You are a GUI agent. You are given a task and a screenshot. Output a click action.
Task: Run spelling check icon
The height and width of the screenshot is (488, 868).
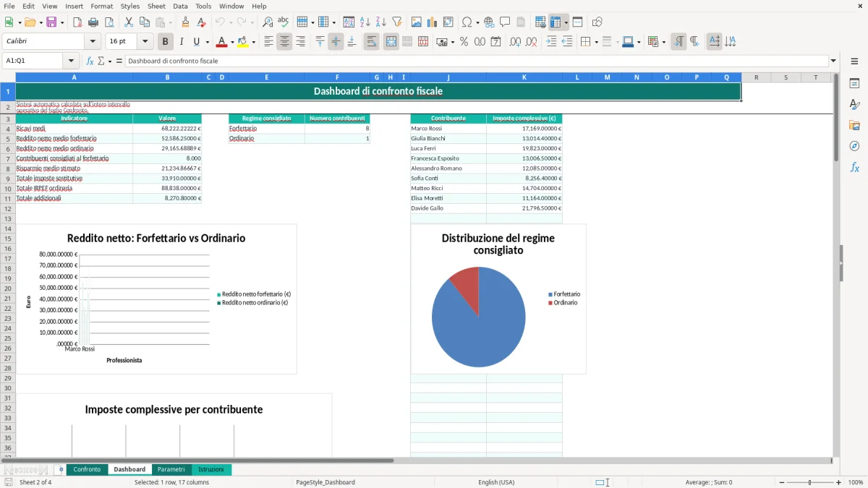click(x=284, y=22)
